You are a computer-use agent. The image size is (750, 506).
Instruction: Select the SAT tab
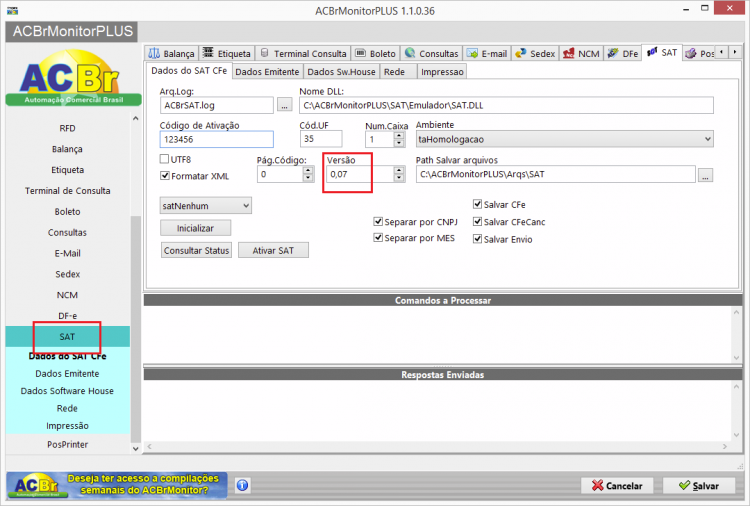(x=662, y=53)
